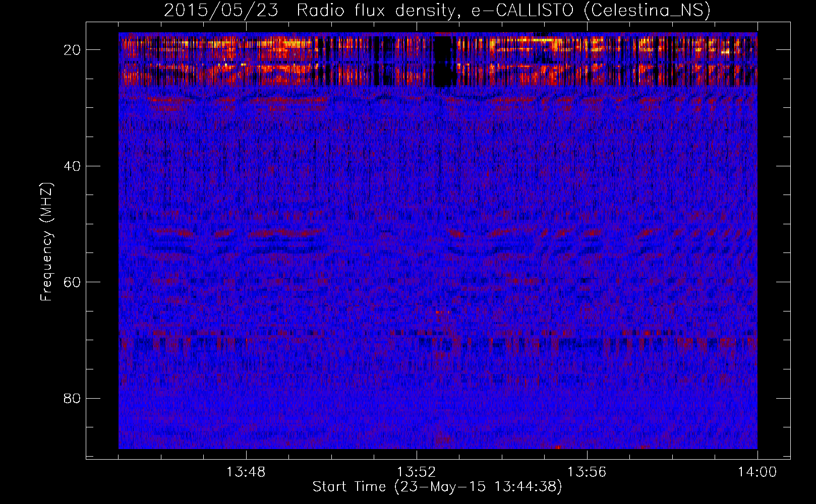Select the 13:48 time tick label
The image size is (816, 504).
point(246,472)
